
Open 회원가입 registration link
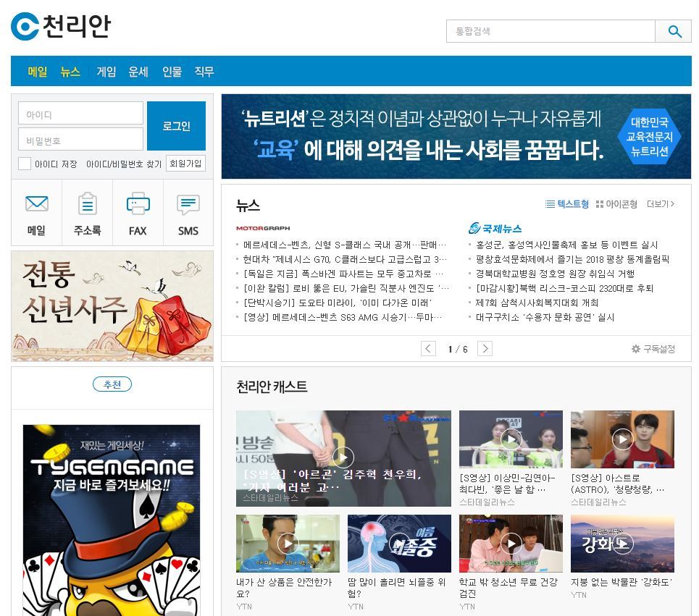click(x=187, y=164)
